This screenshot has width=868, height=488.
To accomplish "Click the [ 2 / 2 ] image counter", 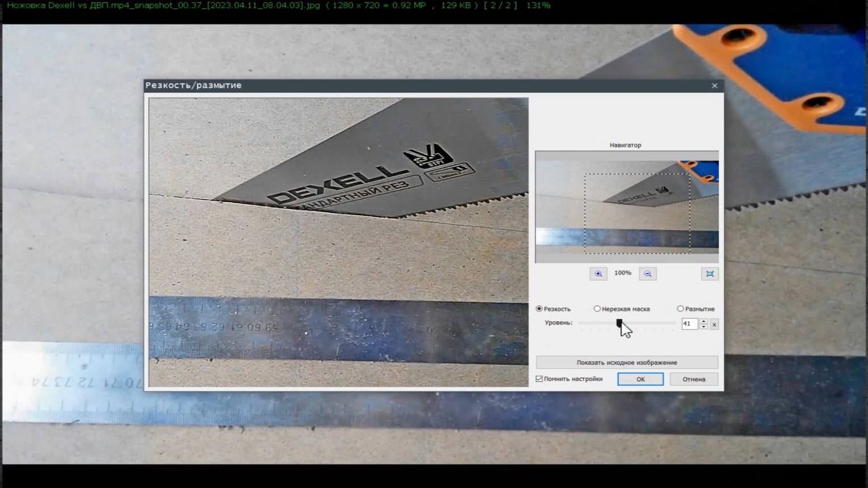I will pyautogui.click(x=501, y=6).
